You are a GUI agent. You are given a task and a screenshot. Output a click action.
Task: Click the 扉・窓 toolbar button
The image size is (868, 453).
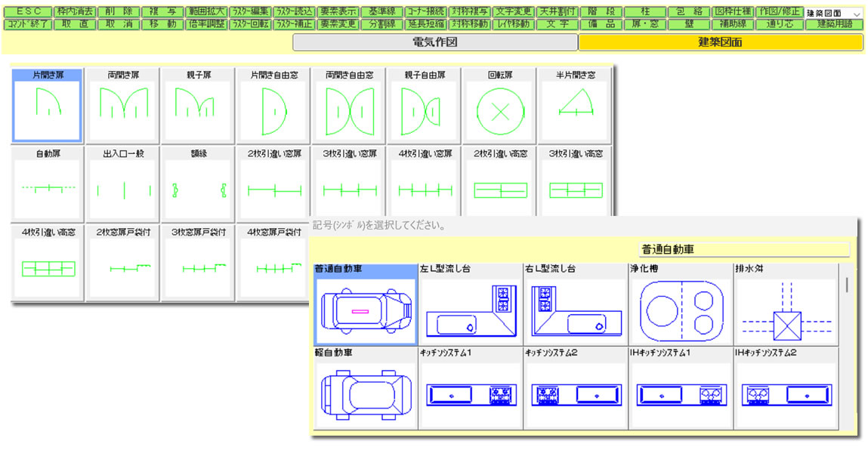click(645, 24)
